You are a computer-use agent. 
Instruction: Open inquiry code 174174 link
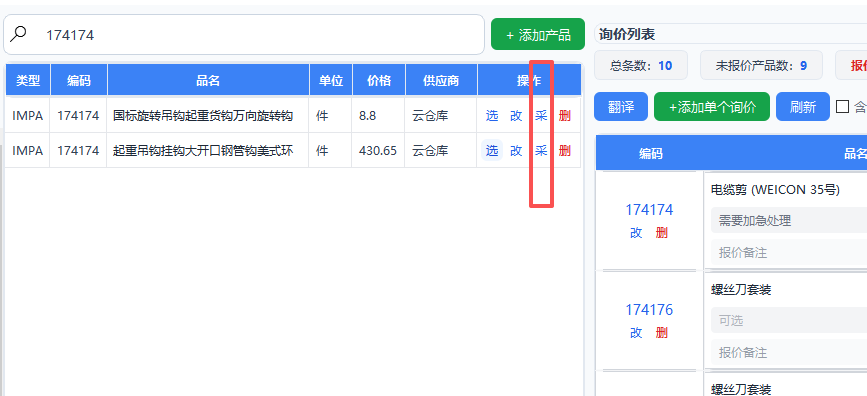(x=649, y=210)
